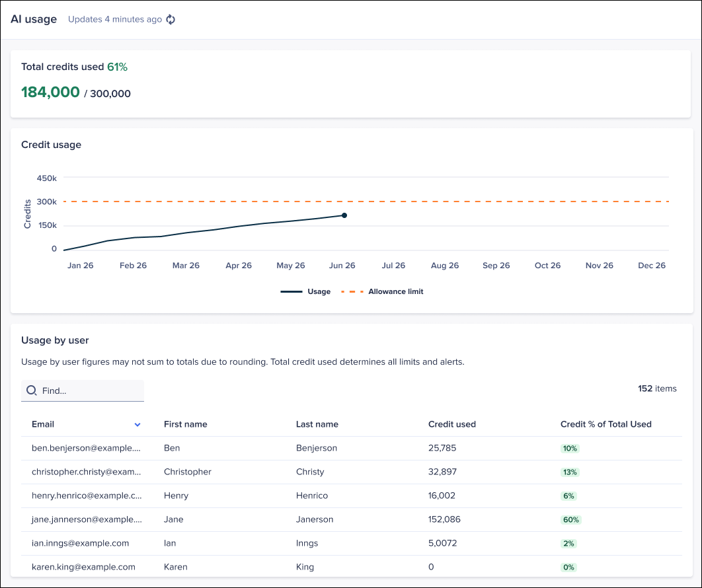Click last name Inngs cell
Screen dimensions: 702x588
tap(307, 543)
